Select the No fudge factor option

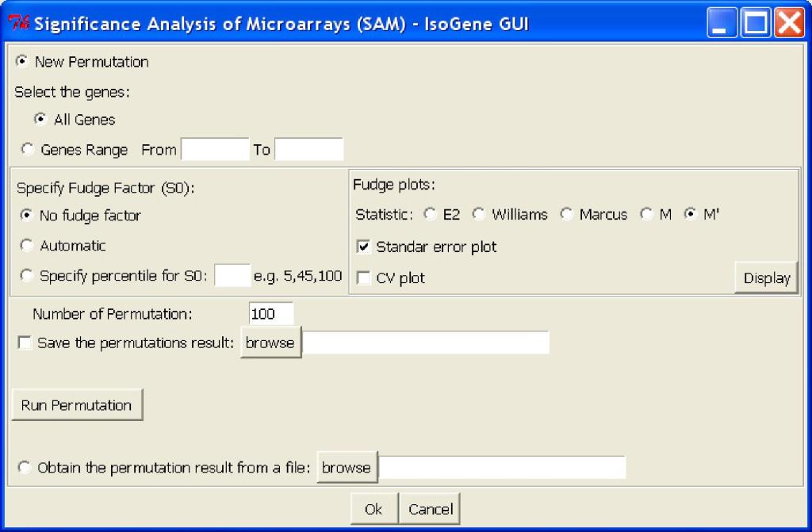coord(27,216)
